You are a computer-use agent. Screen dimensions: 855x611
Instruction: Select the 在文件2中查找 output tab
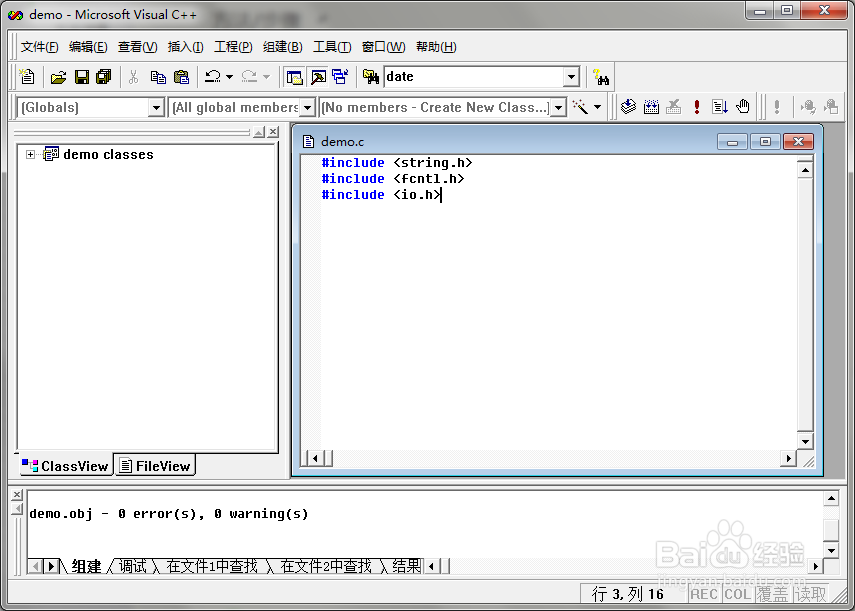click(326, 566)
